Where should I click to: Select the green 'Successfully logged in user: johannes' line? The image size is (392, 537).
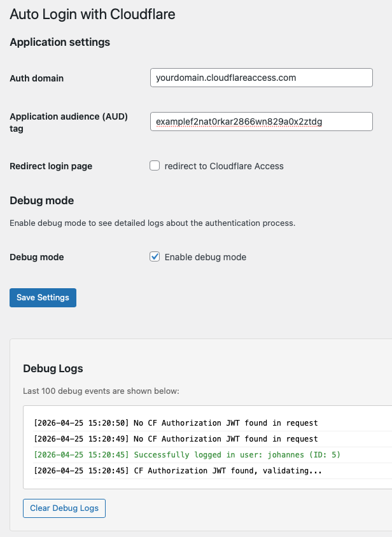[x=186, y=455]
